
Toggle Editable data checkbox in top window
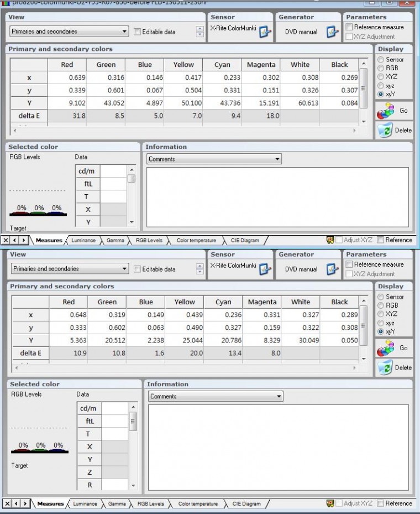click(x=137, y=32)
